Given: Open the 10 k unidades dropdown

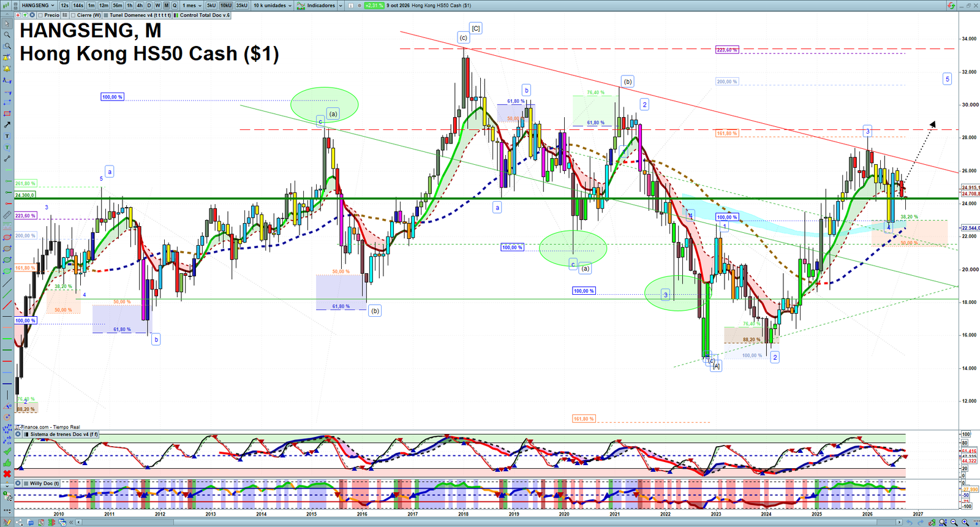Looking at the screenshot, I should (273, 6).
